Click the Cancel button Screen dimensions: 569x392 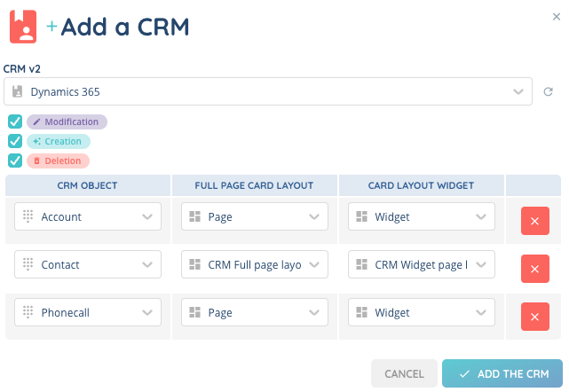(404, 374)
